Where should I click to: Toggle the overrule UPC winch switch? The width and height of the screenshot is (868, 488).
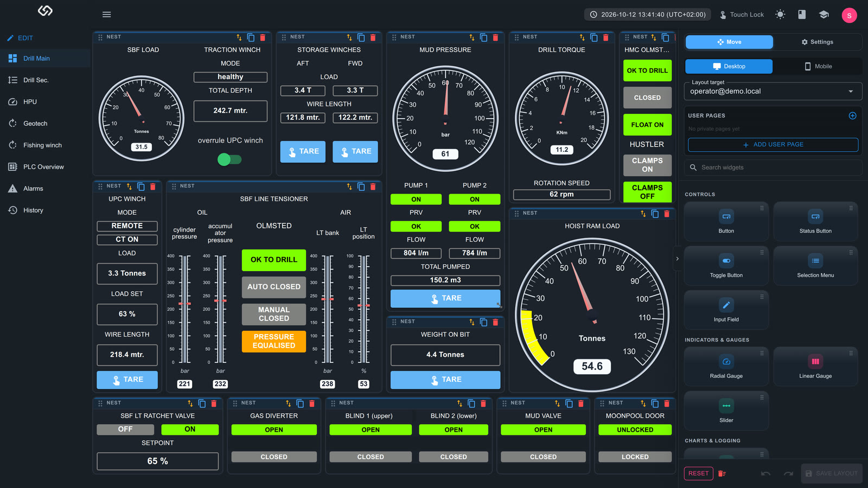click(x=229, y=159)
